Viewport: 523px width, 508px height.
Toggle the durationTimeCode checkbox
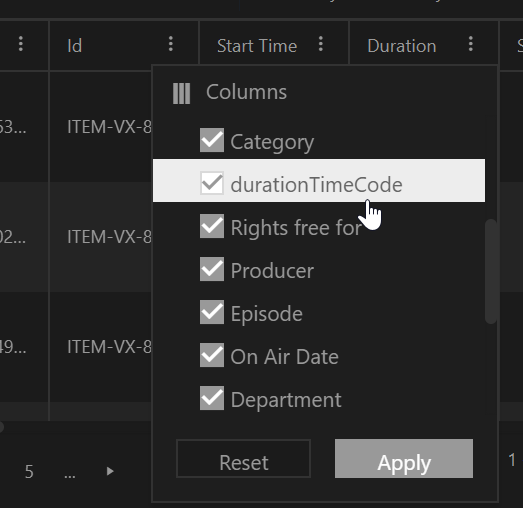[x=212, y=183]
